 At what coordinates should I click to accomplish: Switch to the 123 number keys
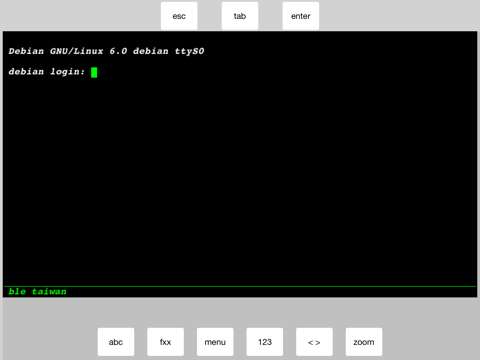tap(265, 342)
